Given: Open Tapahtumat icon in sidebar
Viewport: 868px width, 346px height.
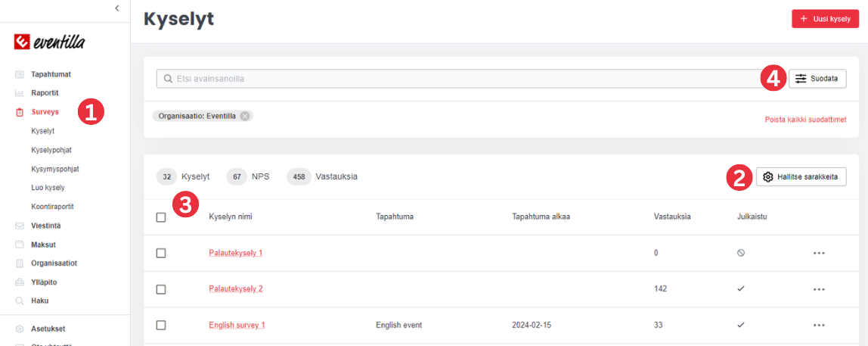Looking at the screenshot, I should coord(20,74).
